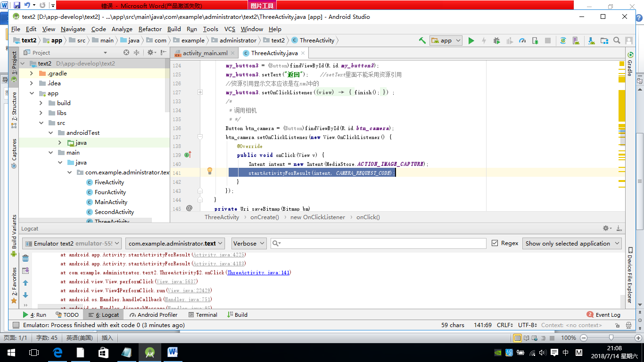Image resolution: width=644 pixels, height=362 pixels.
Task: Click tool window toggle square in status bar
Action: pos(16,325)
